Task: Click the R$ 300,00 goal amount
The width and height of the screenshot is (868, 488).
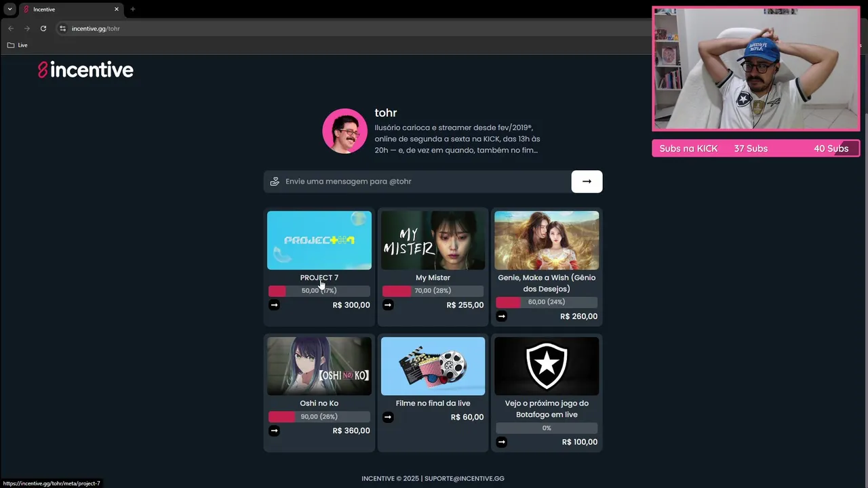Action: point(351,305)
